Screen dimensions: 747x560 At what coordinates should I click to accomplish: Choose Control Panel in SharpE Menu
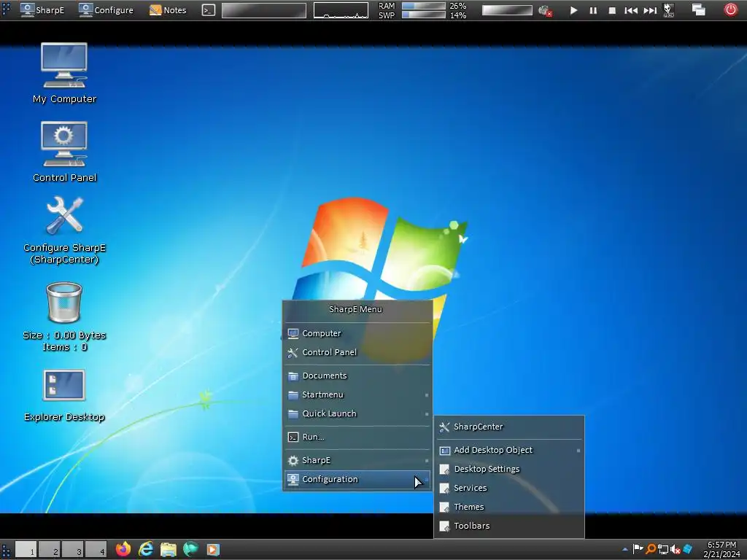point(357,352)
